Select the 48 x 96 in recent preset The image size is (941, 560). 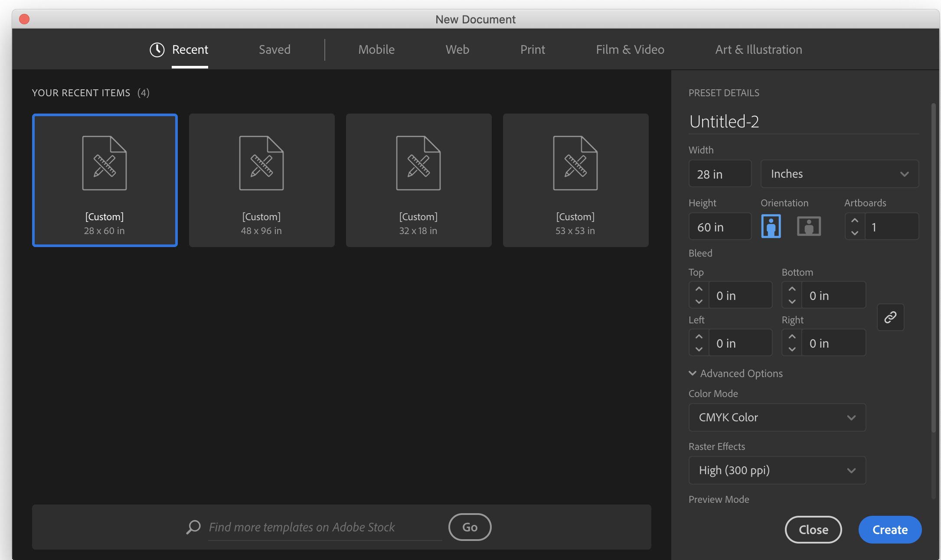click(261, 180)
